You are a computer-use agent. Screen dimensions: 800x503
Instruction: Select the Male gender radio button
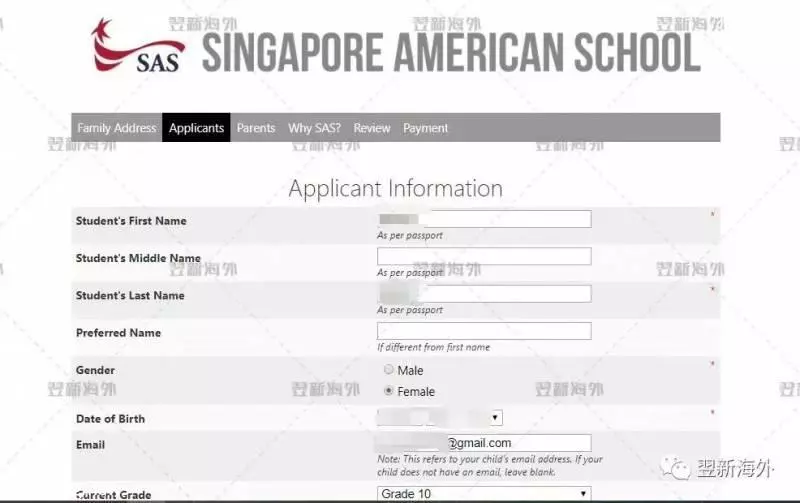coord(389,369)
